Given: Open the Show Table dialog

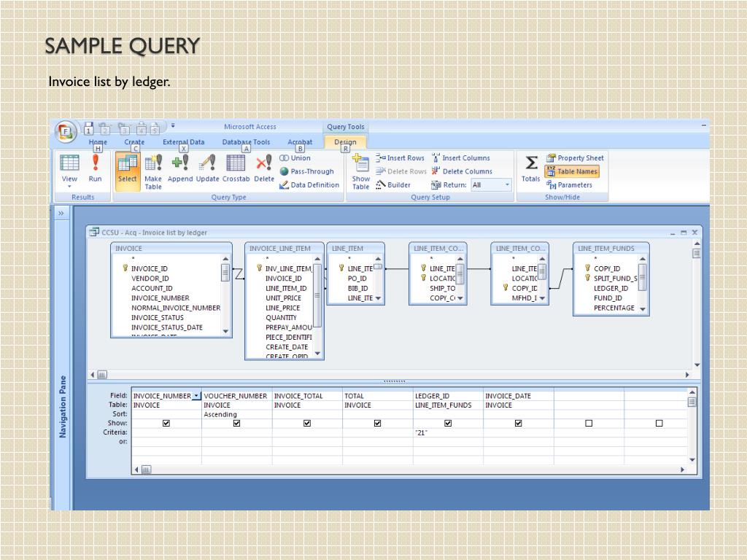Looking at the screenshot, I should [x=360, y=171].
